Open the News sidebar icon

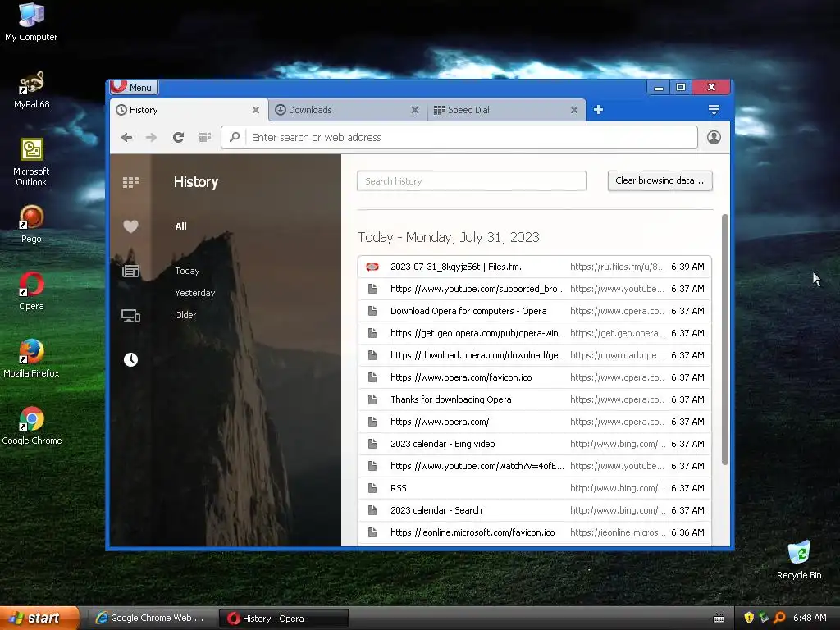point(130,271)
